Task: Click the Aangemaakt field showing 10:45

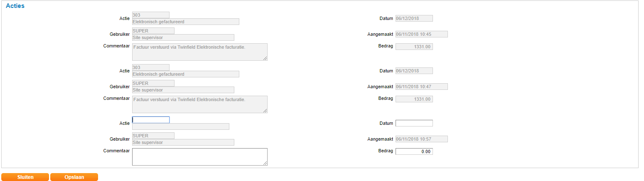Action: (421, 34)
